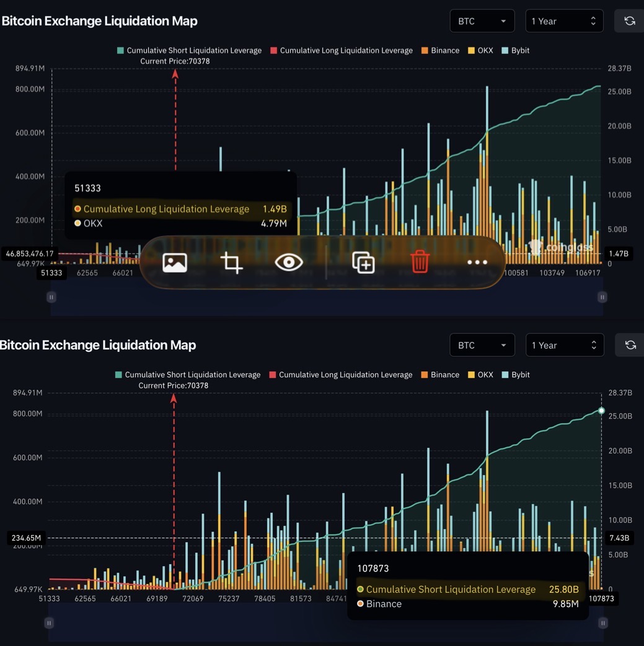Screen dimensions: 644x646
Task: Click the Current Price:70378 label in bottom chart
Action: coord(173,385)
